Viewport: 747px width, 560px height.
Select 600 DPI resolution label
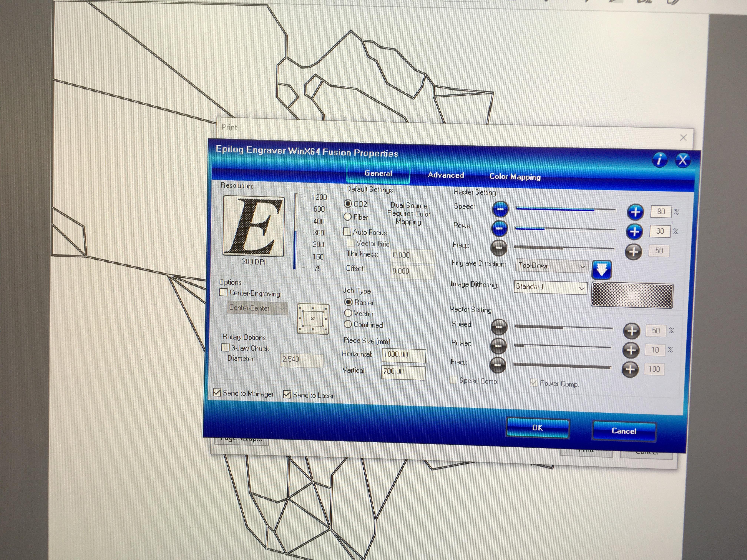click(x=319, y=209)
